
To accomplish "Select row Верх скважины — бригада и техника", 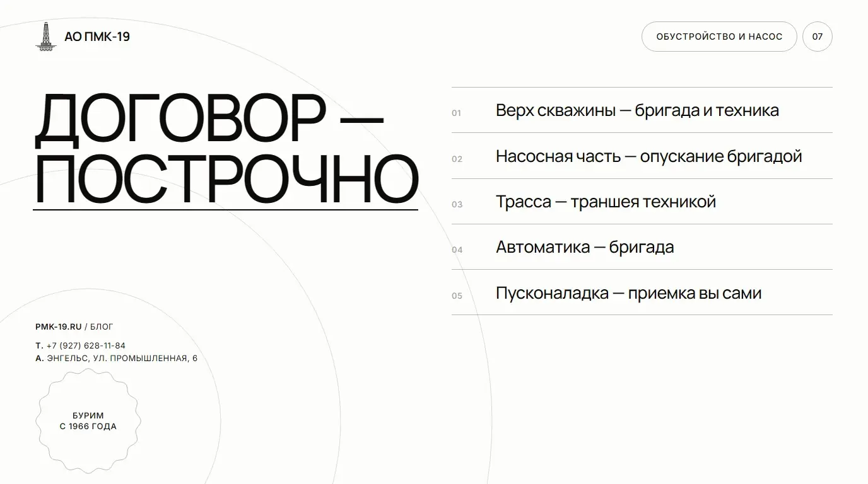I will [642, 110].
